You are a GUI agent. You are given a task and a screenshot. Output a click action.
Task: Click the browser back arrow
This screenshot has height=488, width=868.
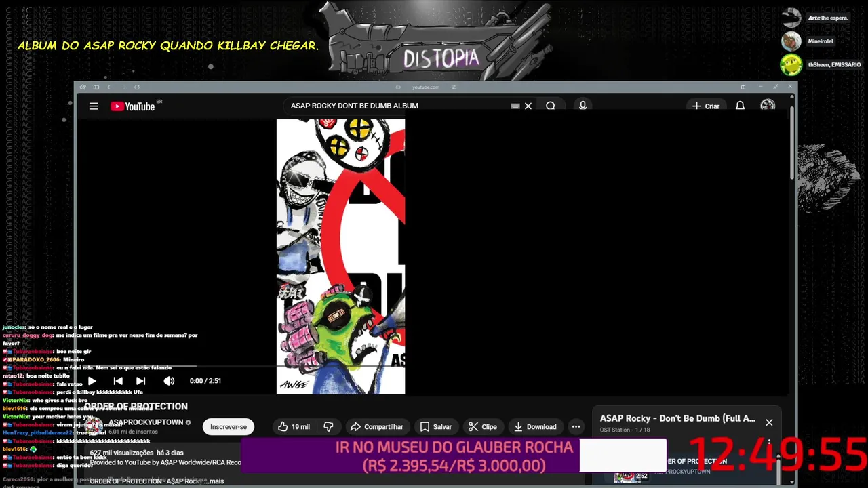[109, 87]
